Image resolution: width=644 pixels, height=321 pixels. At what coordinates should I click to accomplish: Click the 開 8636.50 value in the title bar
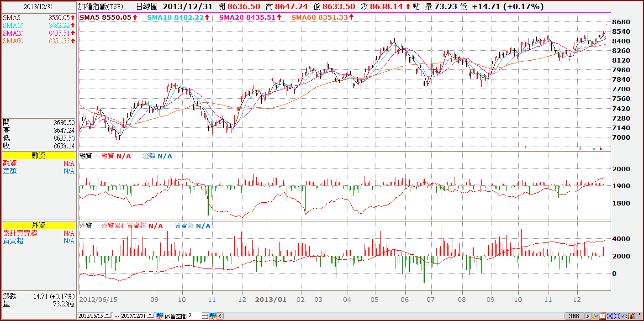tap(239, 6)
